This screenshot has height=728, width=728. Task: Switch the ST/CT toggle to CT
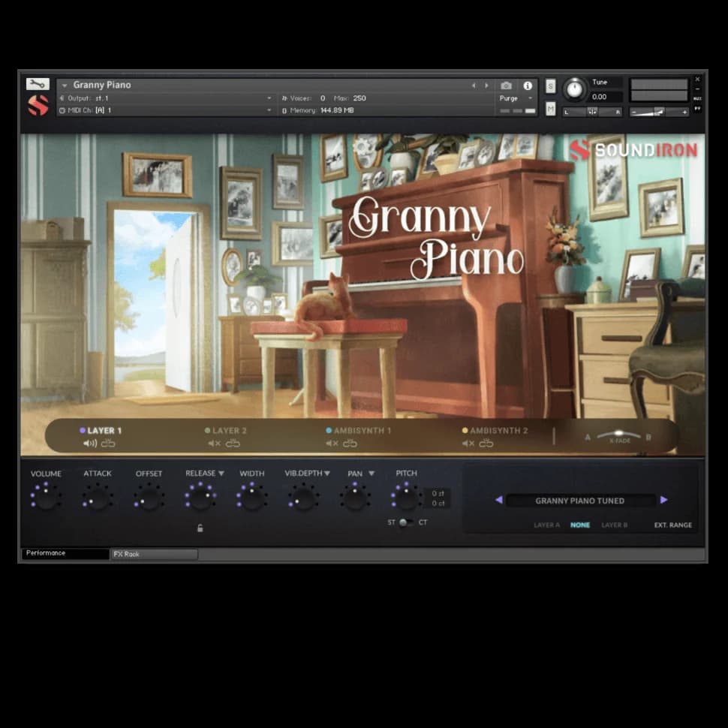pyautogui.click(x=414, y=524)
